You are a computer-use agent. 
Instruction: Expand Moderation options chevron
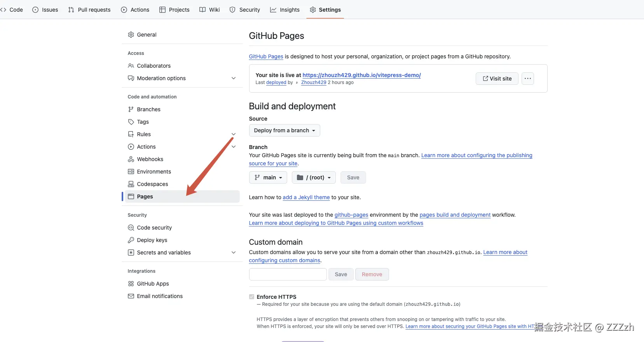[234, 78]
